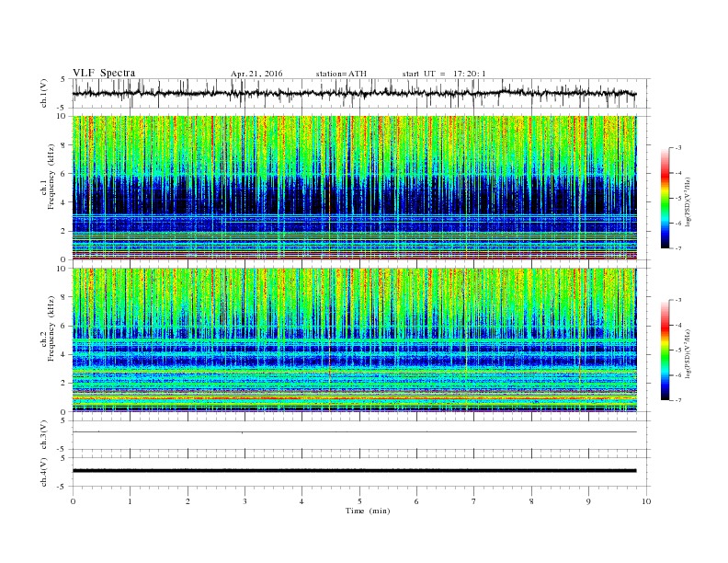Click the "start UT = 17:20:1" text
Viewport: 728px width, 563px height.
[x=444, y=74]
